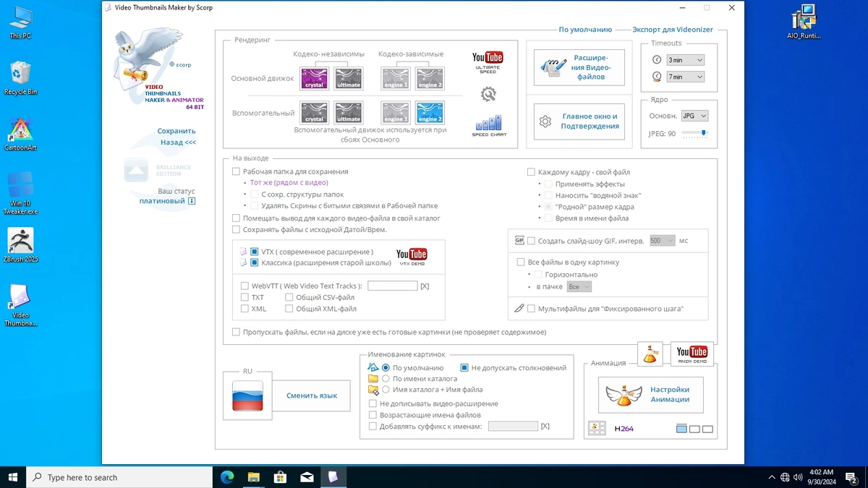
Task: Open Microsoft Store from the taskbar
Action: 281,477
